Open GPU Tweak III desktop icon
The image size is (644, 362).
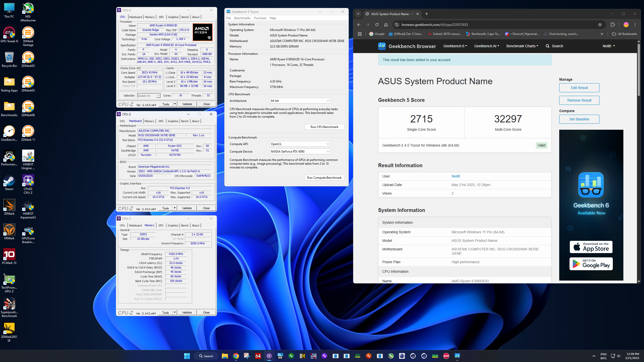(x=9, y=35)
